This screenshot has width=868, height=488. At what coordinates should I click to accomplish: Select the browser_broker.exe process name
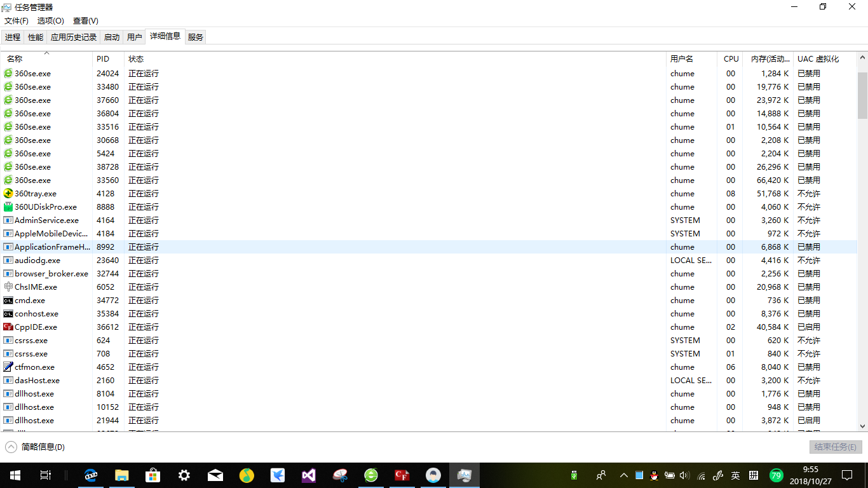coord(51,273)
